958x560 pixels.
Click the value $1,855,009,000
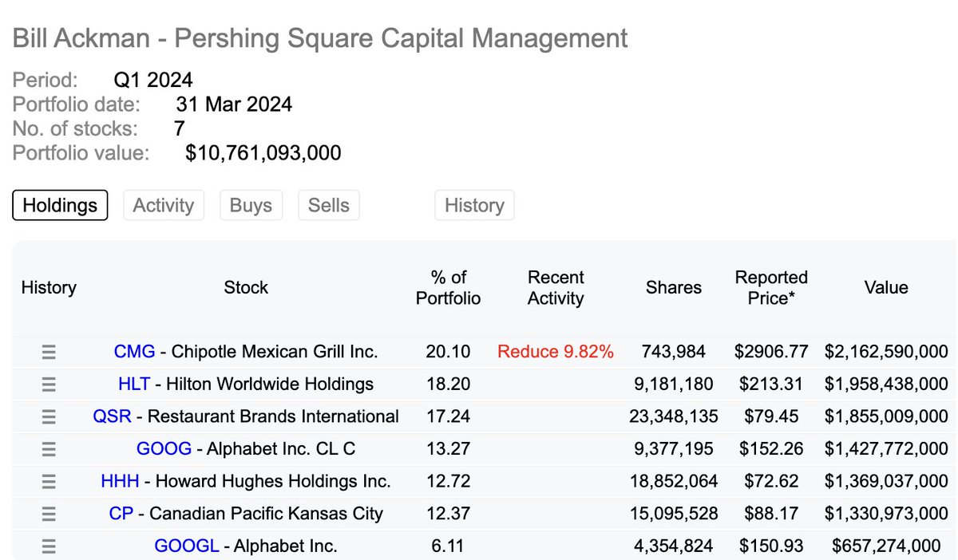tap(886, 416)
